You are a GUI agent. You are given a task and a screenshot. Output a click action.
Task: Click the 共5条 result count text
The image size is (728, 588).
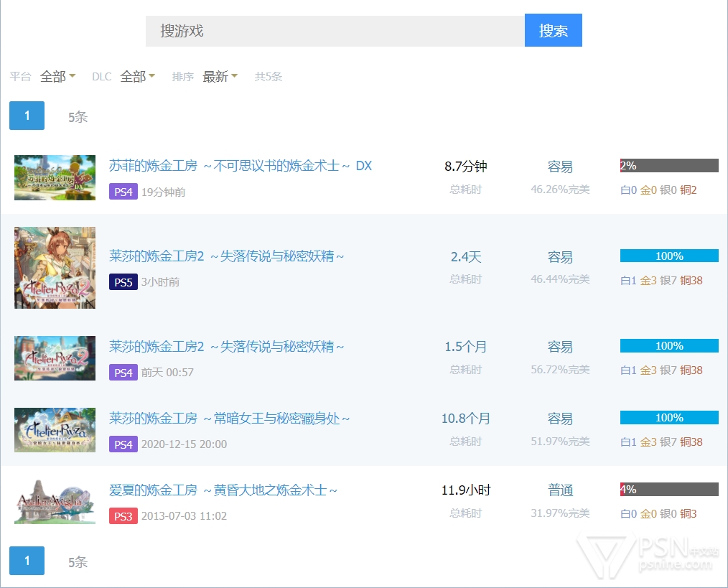269,76
